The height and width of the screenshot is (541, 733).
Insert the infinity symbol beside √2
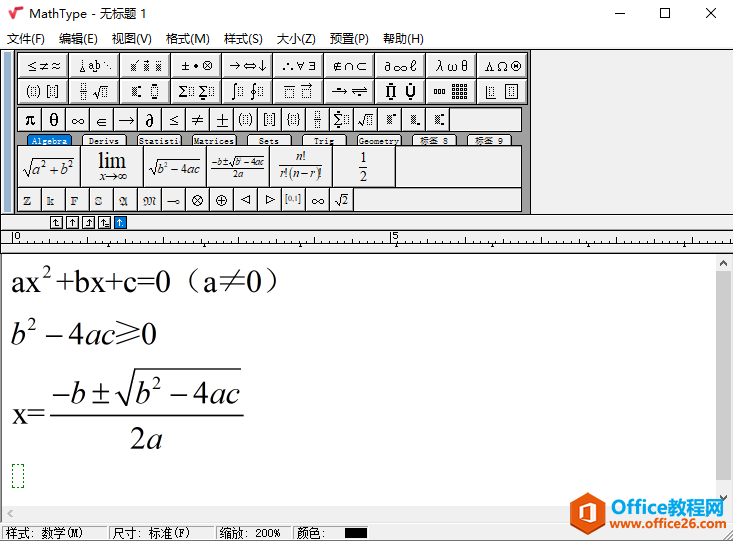tap(317, 200)
